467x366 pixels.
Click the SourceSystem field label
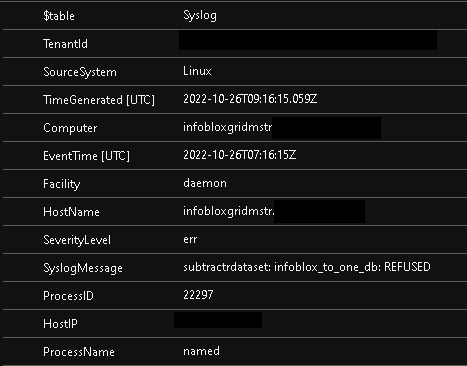click(80, 72)
